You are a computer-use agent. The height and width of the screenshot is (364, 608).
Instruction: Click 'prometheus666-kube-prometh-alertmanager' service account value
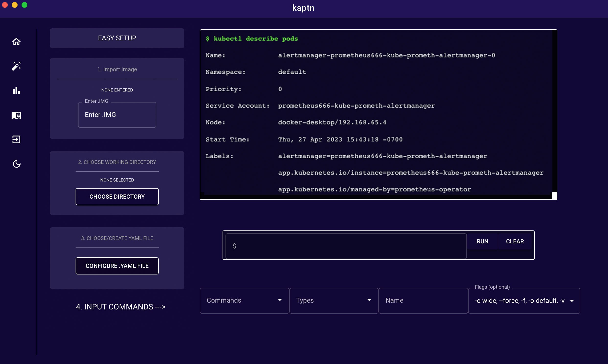click(357, 106)
